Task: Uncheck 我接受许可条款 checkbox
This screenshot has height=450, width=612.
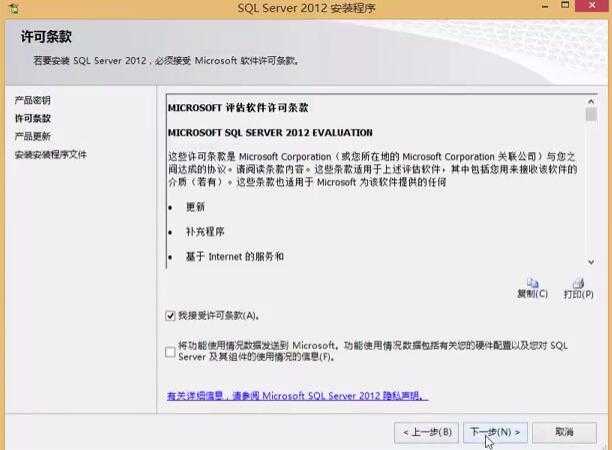Action: tap(170, 316)
